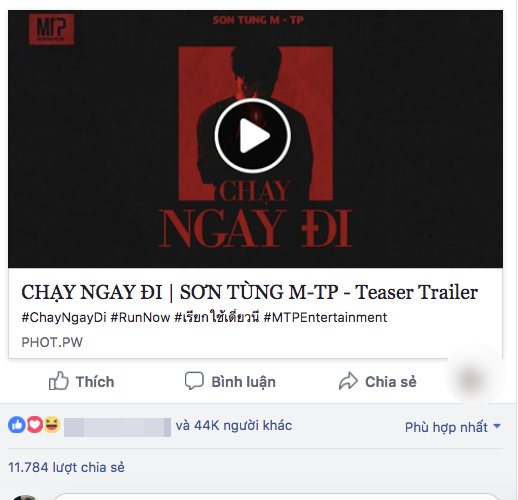This screenshot has width=518, height=500.
Task: Play the Chạy Ngay Đi teaser video
Action: [x=253, y=136]
